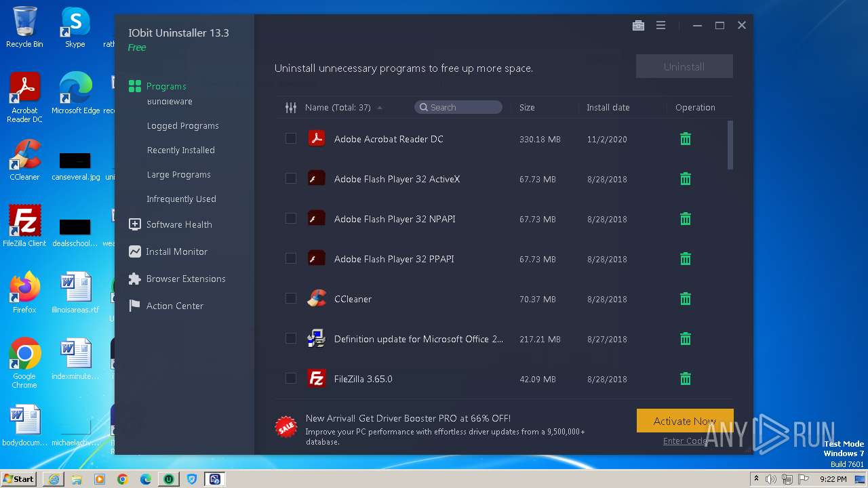
Task: Click trash icon for Flash Player 32 PPAPI
Action: [x=686, y=259]
